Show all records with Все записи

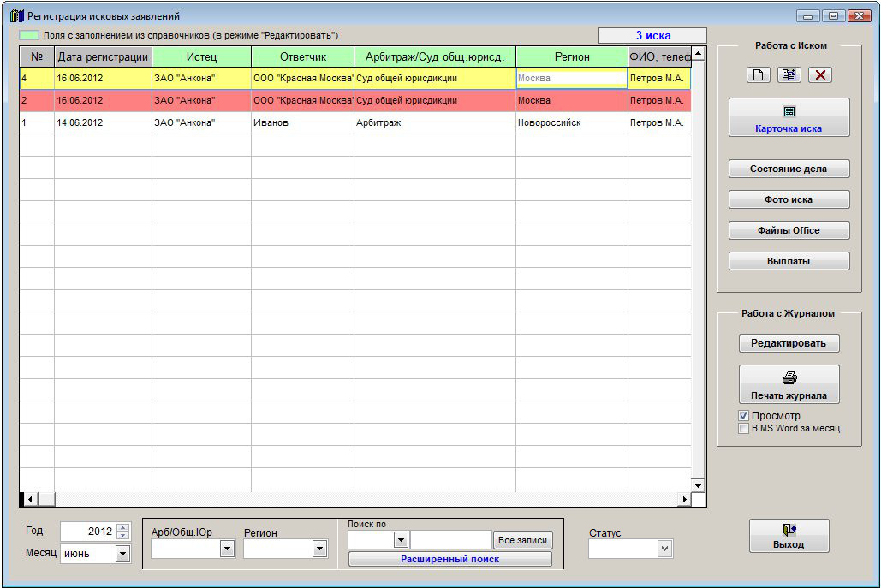click(522, 540)
